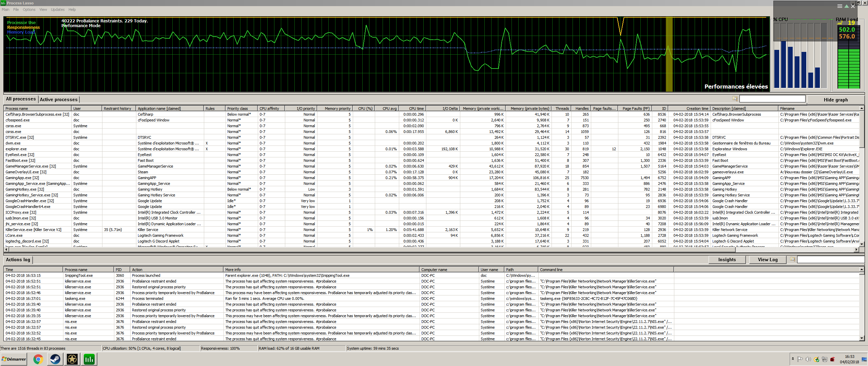Select the KillerService.exe process row
Screen dimensions: 868x366
431,230
